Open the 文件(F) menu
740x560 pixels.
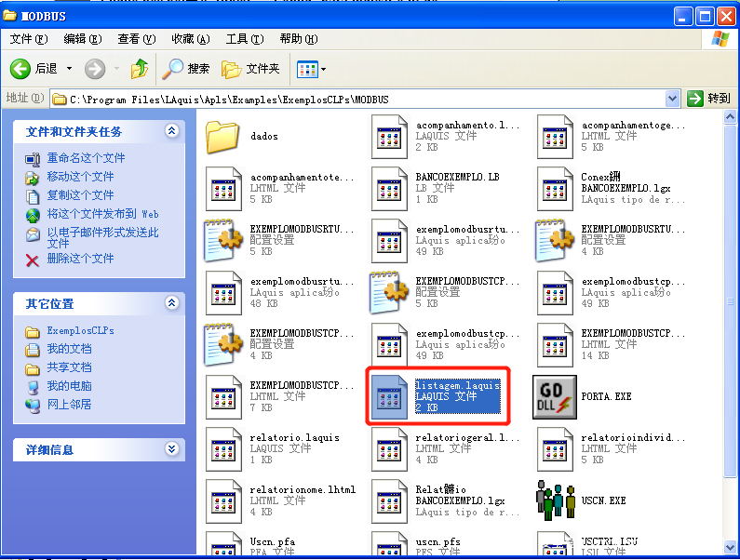pos(29,39)
